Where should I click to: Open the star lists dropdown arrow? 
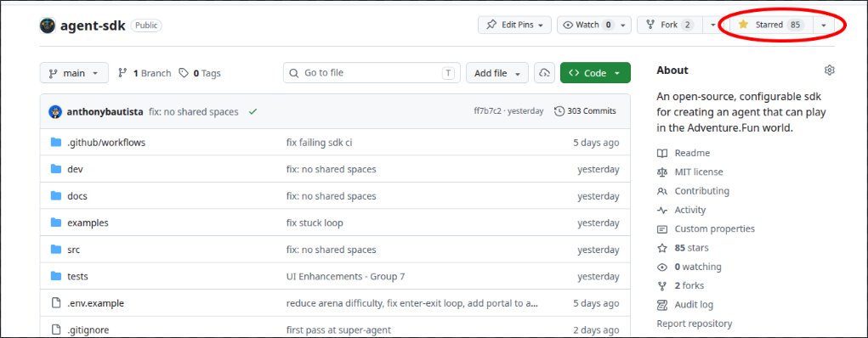click(824, 25)
